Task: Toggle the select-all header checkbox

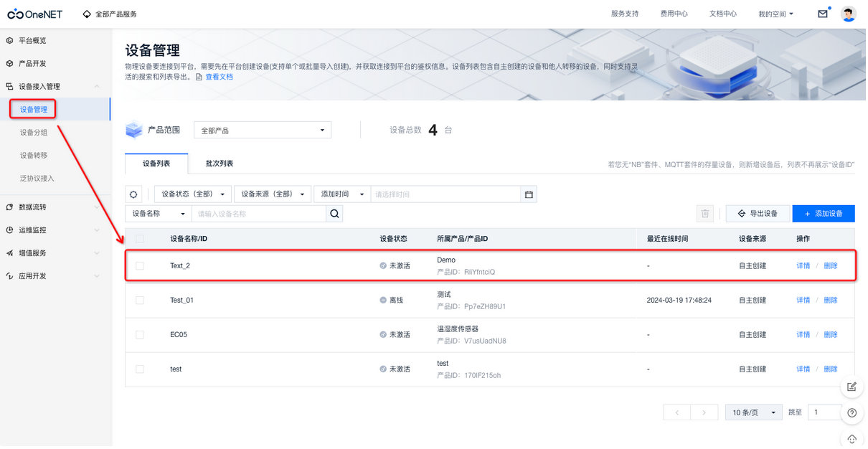Action: [140, 239]
